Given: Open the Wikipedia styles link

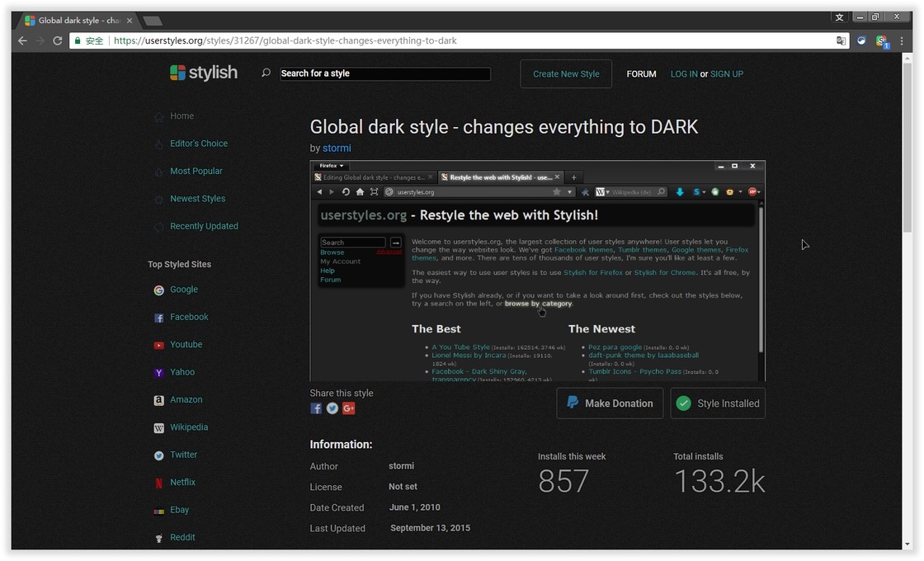Looking at the screenshot, I should (x=189, y=427).
